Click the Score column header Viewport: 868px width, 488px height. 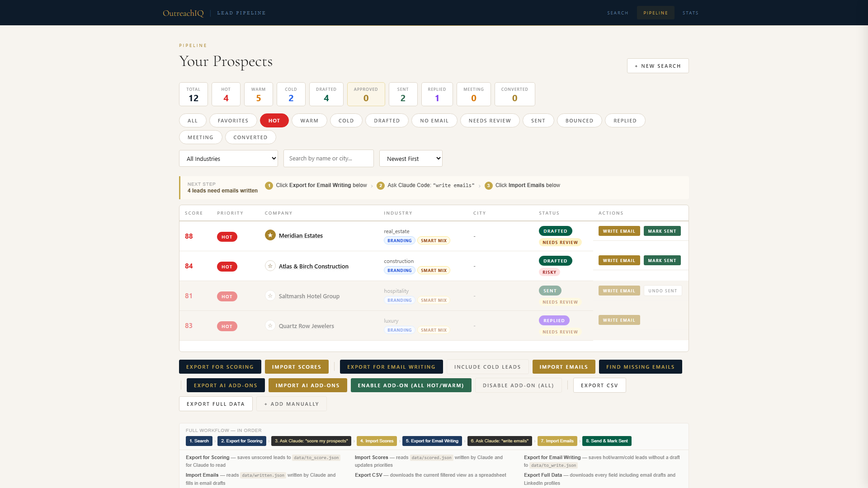pos(193,213)
